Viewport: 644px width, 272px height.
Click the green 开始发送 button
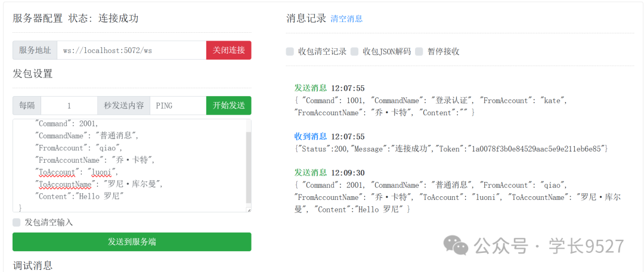coord(228,106)
